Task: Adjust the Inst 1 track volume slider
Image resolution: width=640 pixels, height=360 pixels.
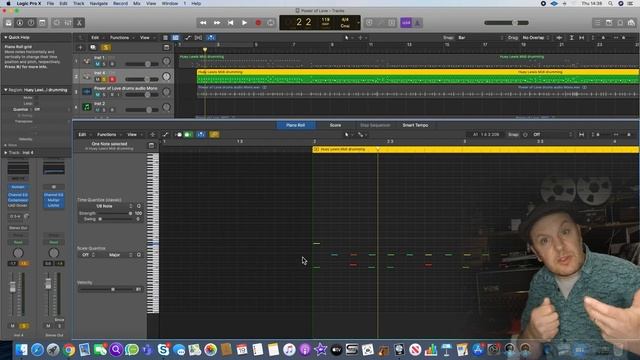Action: pos(142,64)
